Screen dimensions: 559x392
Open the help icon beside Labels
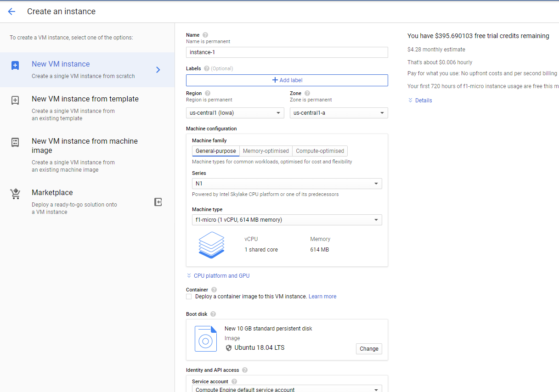tap(207, 68)
